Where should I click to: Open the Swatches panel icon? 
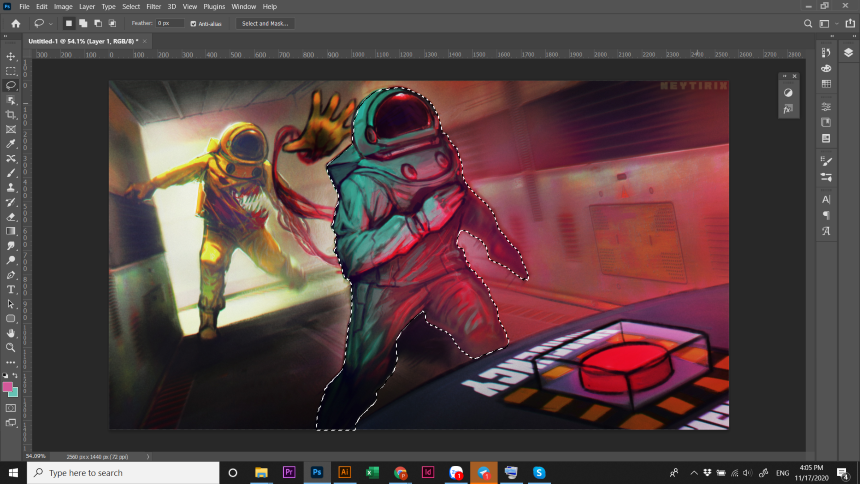(x=826, y=86)
